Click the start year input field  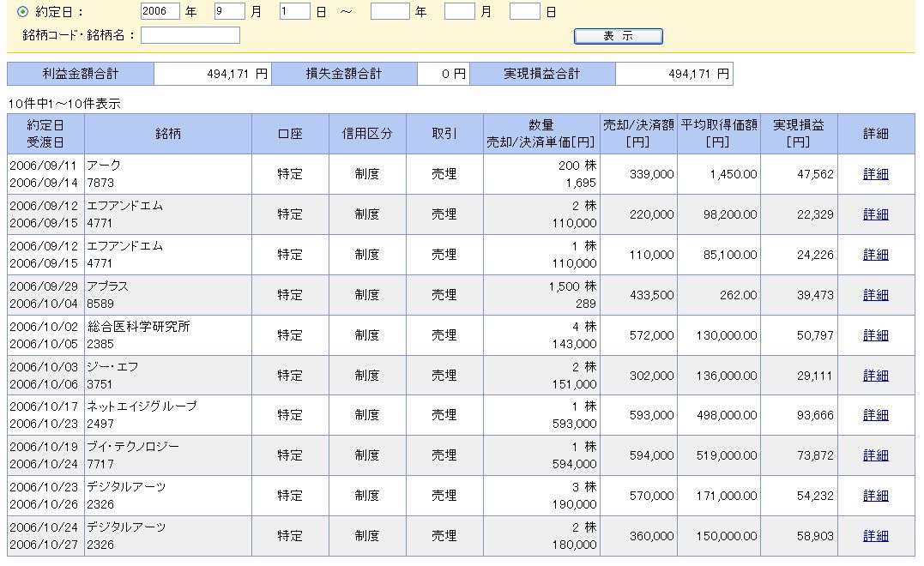click(159, 12)
